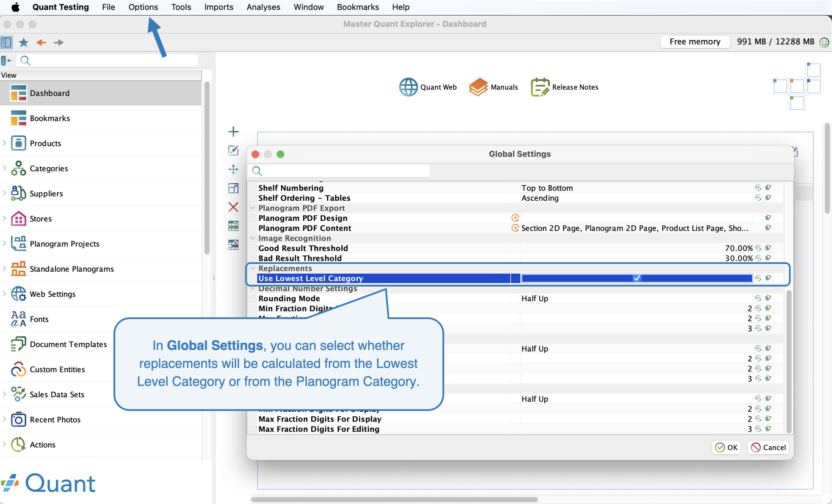The image size is (832, 504).
Task: Click the dashboard horizontal scrollbar
Action: pos(394,499)
